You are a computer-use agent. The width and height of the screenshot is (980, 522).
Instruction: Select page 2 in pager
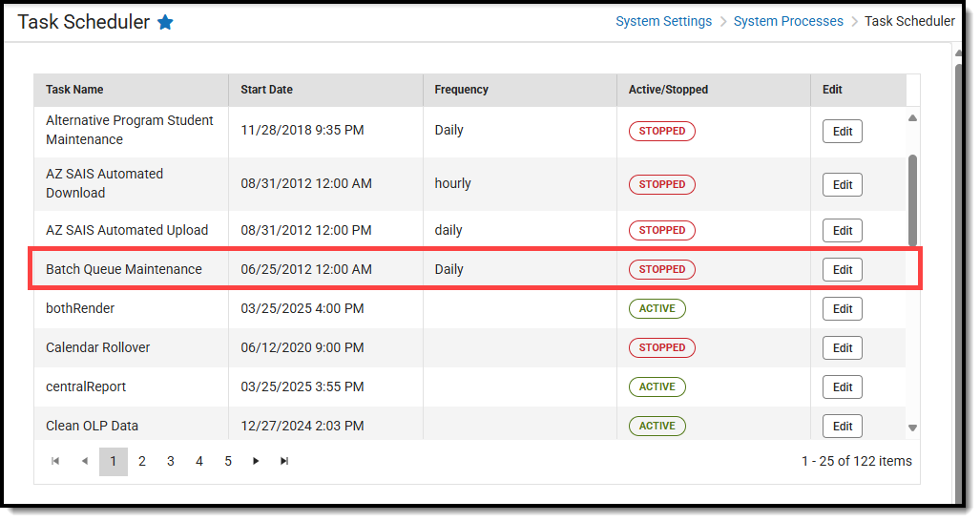pyautogui.click(x=142, y=461)
